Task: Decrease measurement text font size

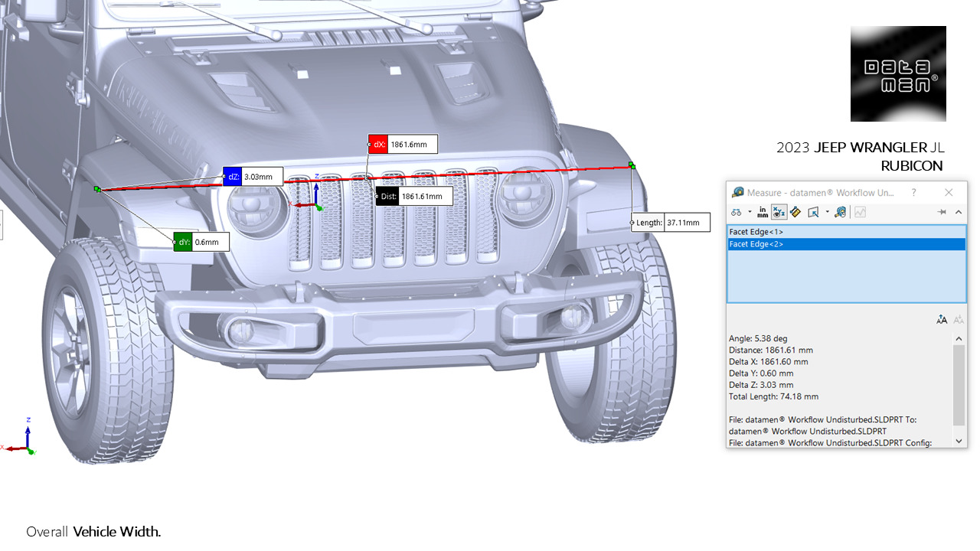Action: 958,320
